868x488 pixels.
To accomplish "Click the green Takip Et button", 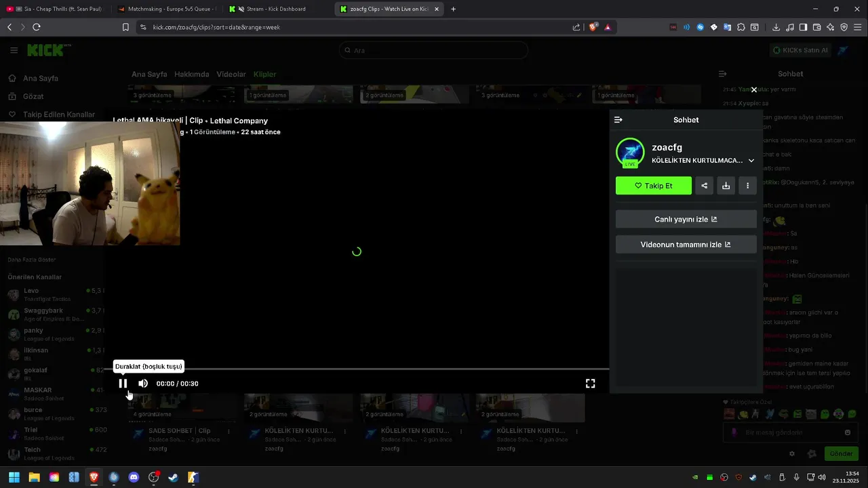I will [654, 186].
